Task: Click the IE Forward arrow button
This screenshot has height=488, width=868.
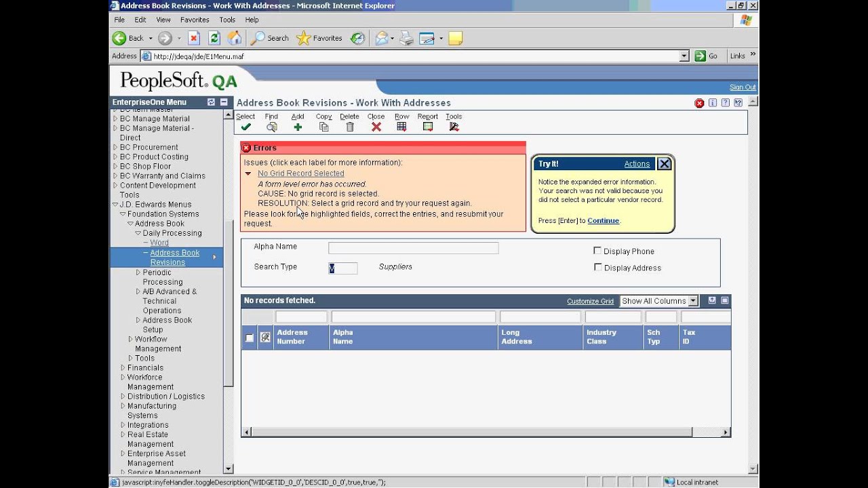Action: 165,38
